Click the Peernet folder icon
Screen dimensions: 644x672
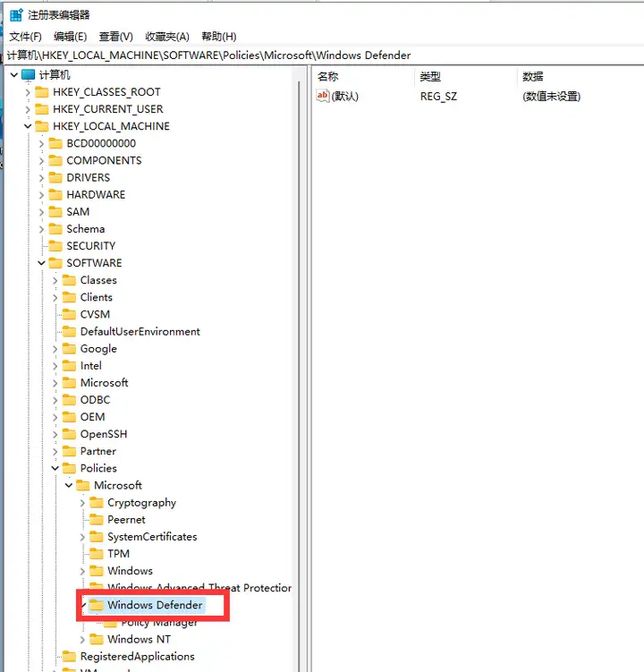[97, 519]
